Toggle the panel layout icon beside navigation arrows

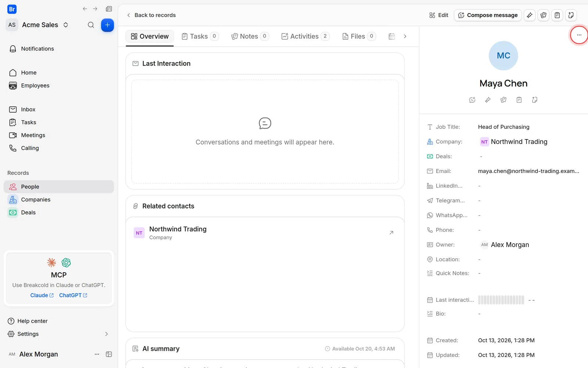(x=109, y=9)
